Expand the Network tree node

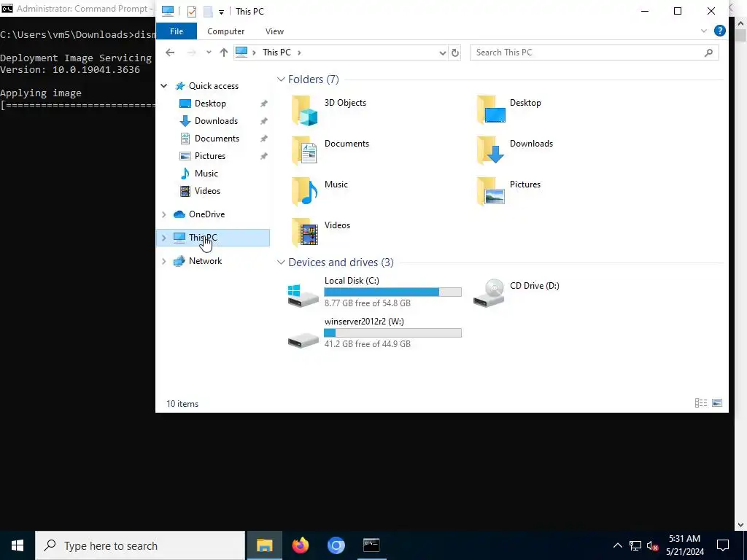tap(164, 261)
